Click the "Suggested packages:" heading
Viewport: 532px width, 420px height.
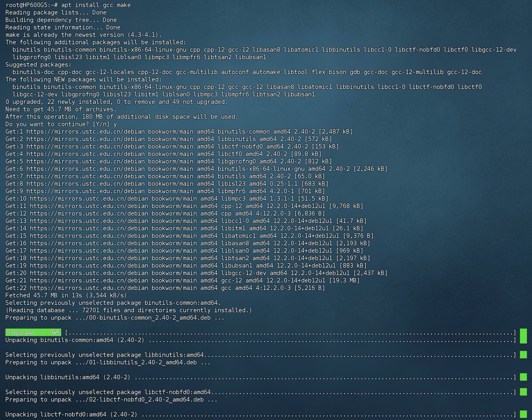click(x=38, y=65)
